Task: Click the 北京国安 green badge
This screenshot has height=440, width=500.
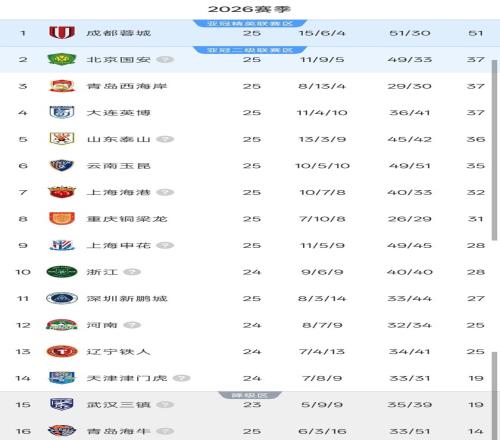Action: point(62,59)
